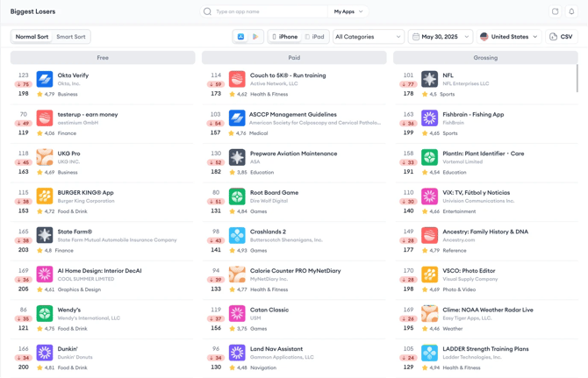Click the AI Home Design app icon

(45, 275)
